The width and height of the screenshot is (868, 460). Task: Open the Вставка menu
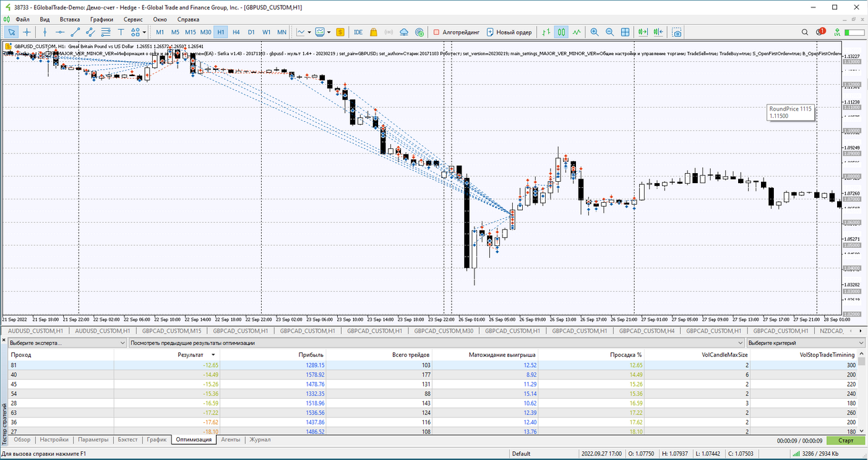tap(69, 20)
